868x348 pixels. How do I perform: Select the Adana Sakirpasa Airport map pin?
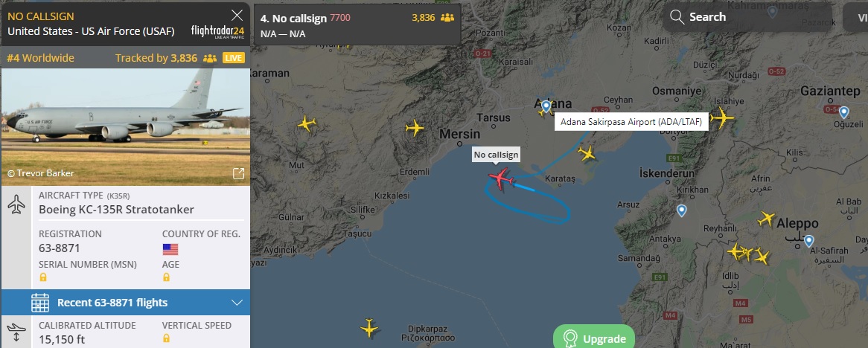click(546, 106)
